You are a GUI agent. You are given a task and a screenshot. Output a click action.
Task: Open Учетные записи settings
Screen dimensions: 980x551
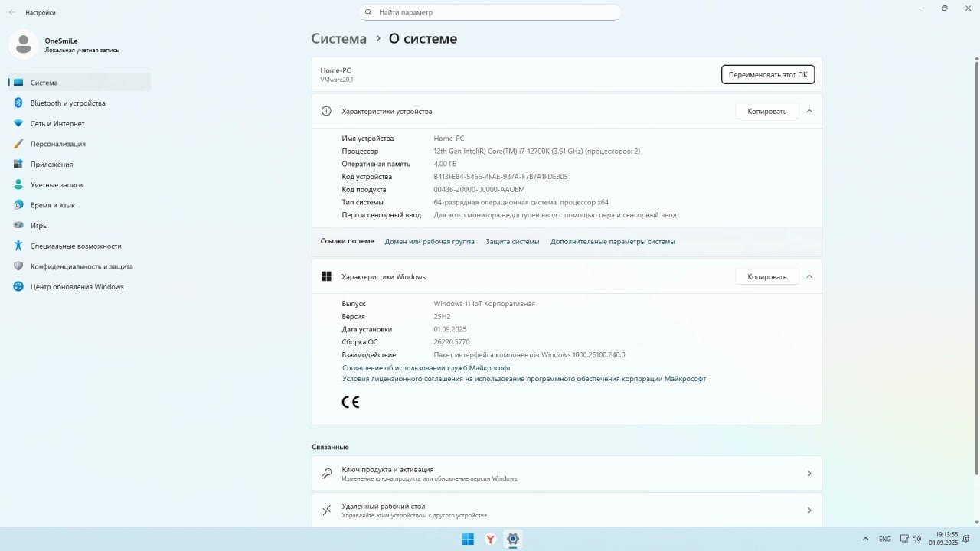[x=80, y=184]
